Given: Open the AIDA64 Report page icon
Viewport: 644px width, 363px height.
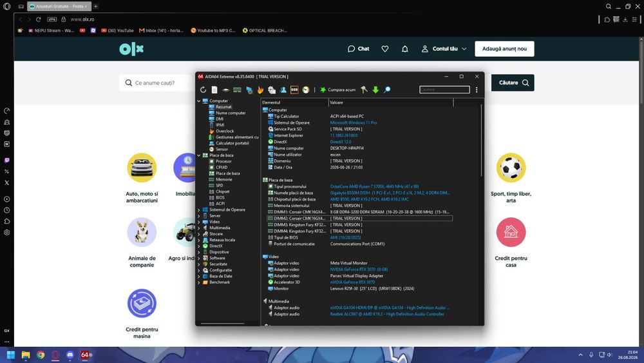Looking at the screenshot, I should (x=214, y=90).
